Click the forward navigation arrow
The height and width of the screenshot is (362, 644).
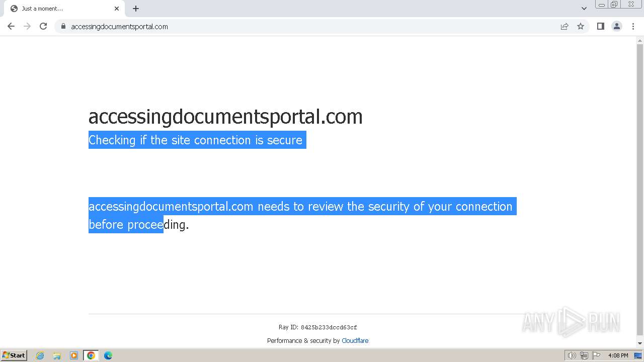pyautogui.click(x=27, y=26)
